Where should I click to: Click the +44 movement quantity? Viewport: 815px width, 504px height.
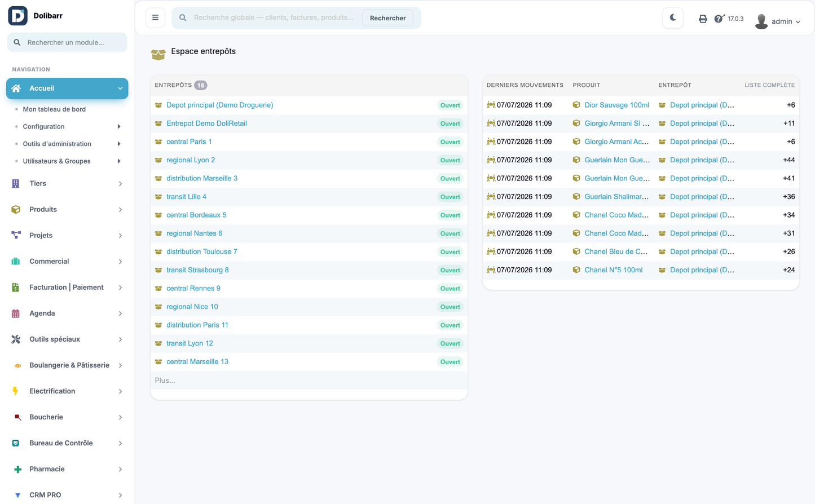pos(788,160)
